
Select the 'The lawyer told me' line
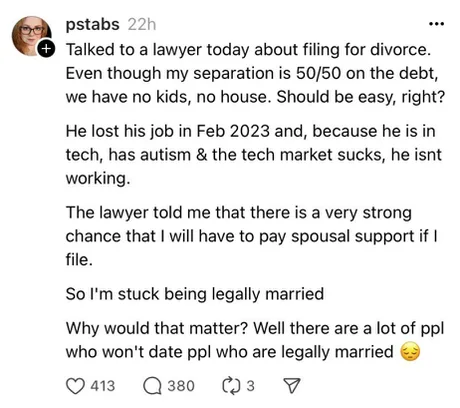239,213
